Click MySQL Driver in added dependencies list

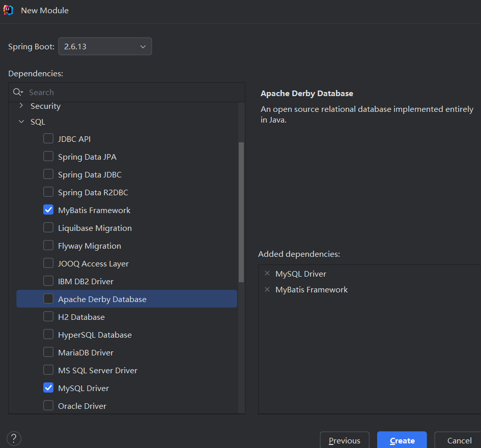[x=301, y=274]
